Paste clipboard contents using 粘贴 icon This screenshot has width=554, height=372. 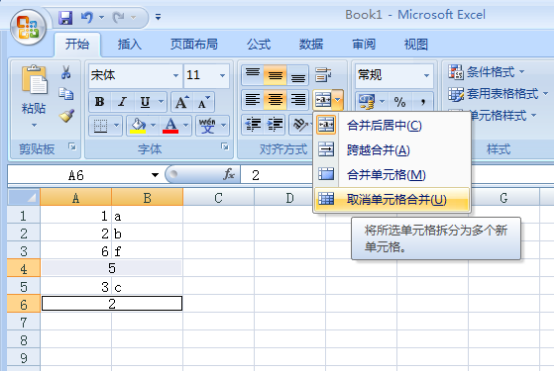(34, 79)
